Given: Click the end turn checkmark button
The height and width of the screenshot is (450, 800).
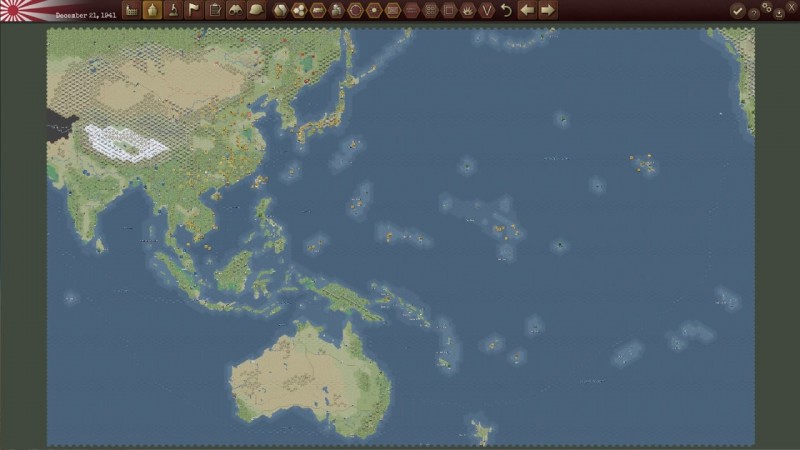Looking at the screenshot, I should click(737, 11).
